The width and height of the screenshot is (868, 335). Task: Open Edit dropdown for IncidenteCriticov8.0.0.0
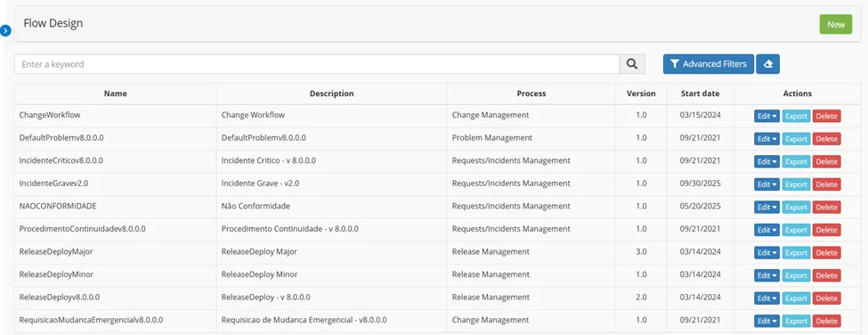pos(767,161)
